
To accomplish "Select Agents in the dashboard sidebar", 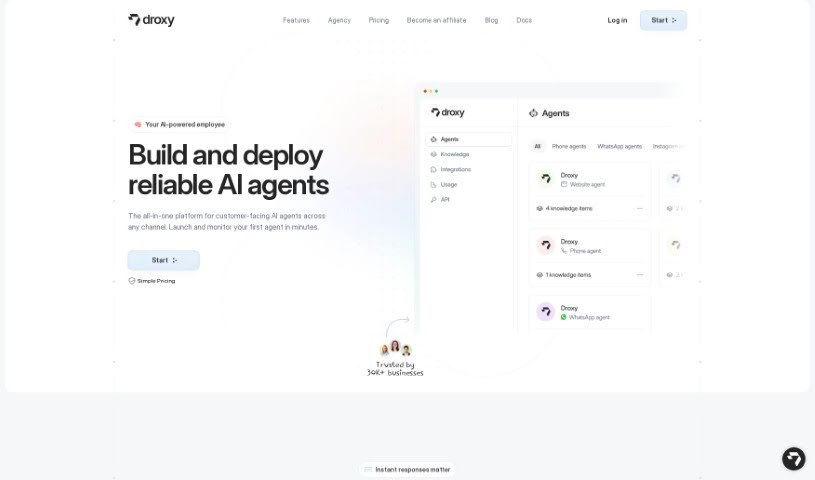I will pyautogui.click(x=469, y=139).
